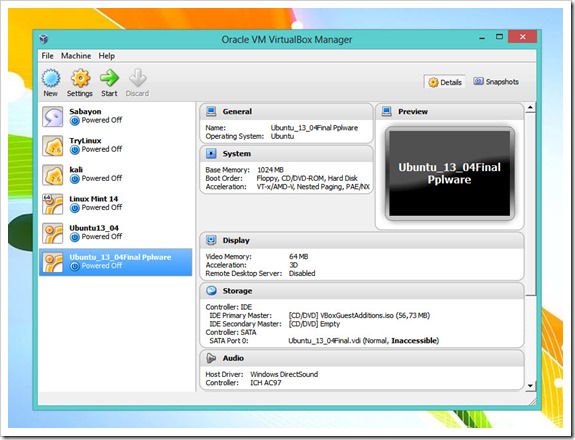The height and width of the screenshot is (440, 575).
Task: Open the Storage section header
Action: click(362, 291)
